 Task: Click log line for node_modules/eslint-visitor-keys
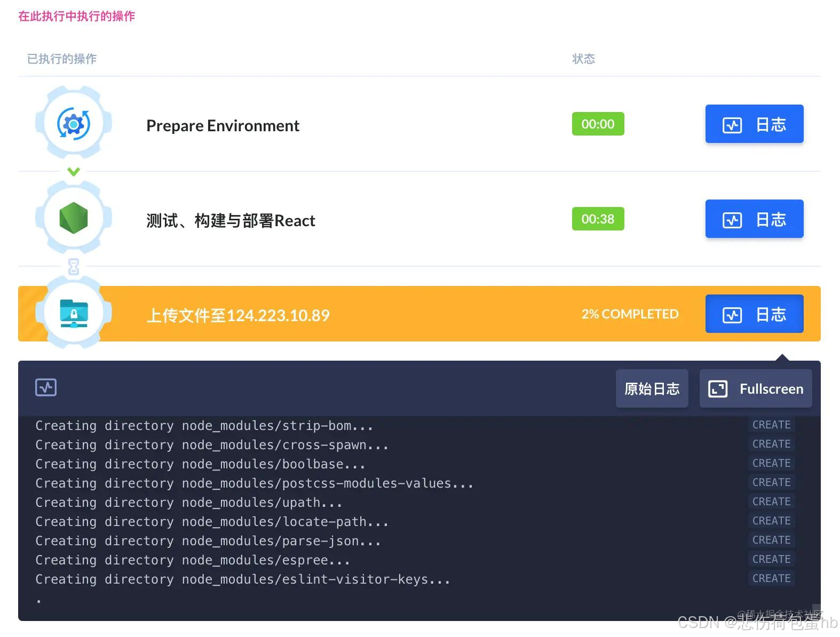(243, 579)
